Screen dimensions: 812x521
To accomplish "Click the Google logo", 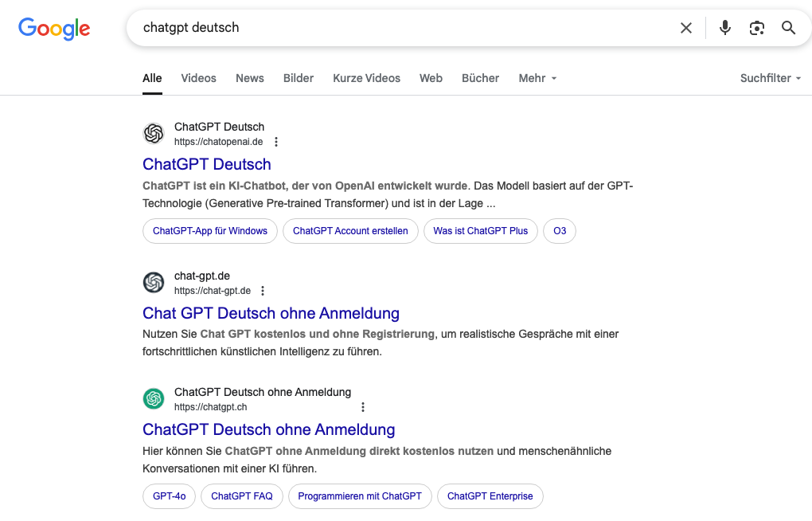I will tap(54, 29).
